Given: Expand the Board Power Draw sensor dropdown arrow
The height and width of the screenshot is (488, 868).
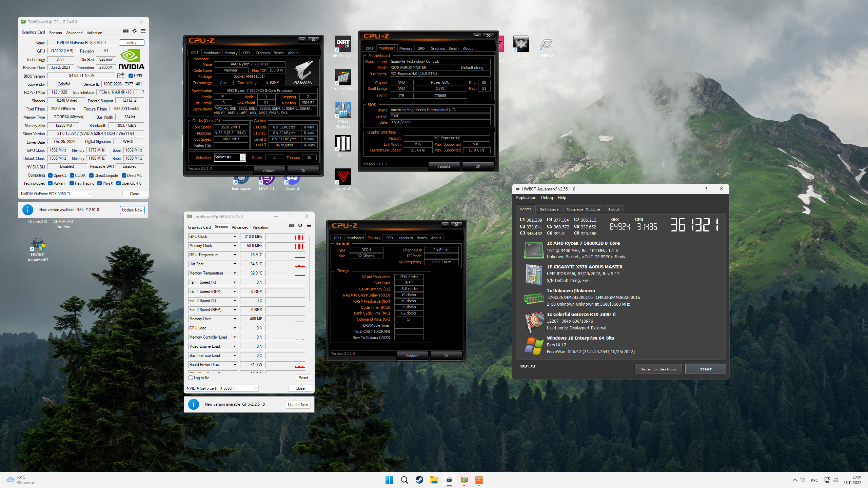Looking at the screenshot, I should click(x=234, y=365).
